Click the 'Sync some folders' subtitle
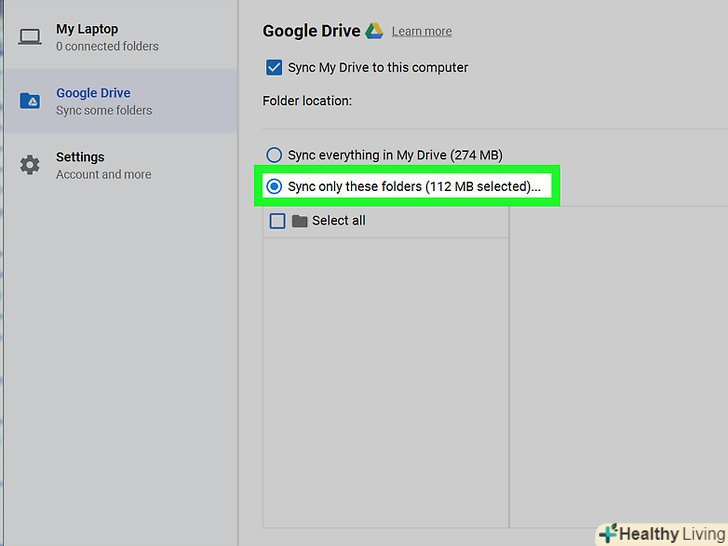728x546 pixels. [x=104, y=110]
